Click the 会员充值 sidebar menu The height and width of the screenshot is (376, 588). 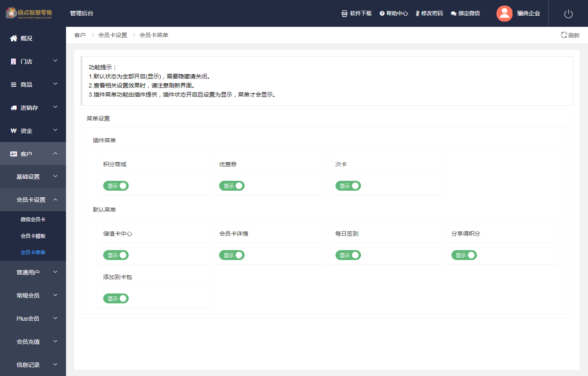33,342
